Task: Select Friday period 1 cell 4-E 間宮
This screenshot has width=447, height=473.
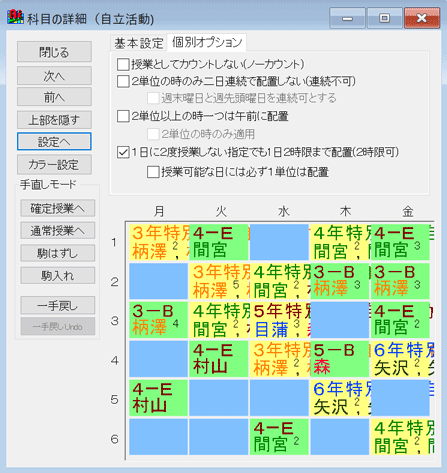Action: [x=400, y=242]
